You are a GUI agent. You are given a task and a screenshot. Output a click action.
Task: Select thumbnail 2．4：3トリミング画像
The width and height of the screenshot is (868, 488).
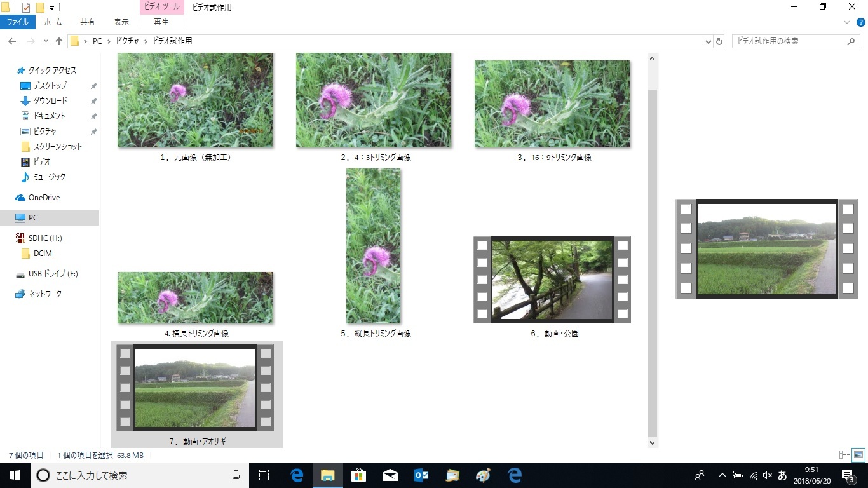(x=374, y=100)
